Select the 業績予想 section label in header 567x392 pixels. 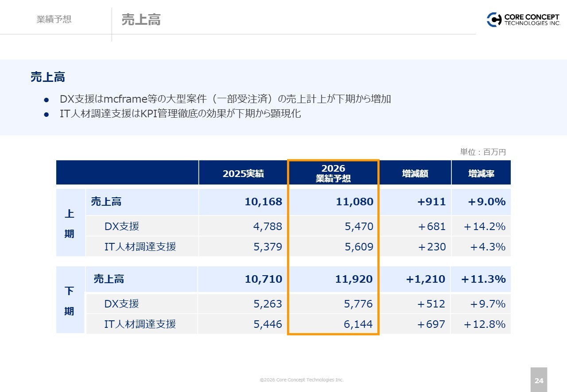54,19
